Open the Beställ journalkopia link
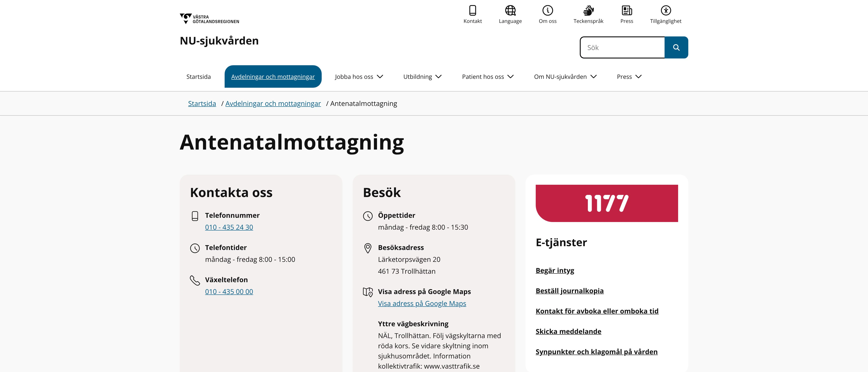Screen dimensions: 868x372 (569, 291)
